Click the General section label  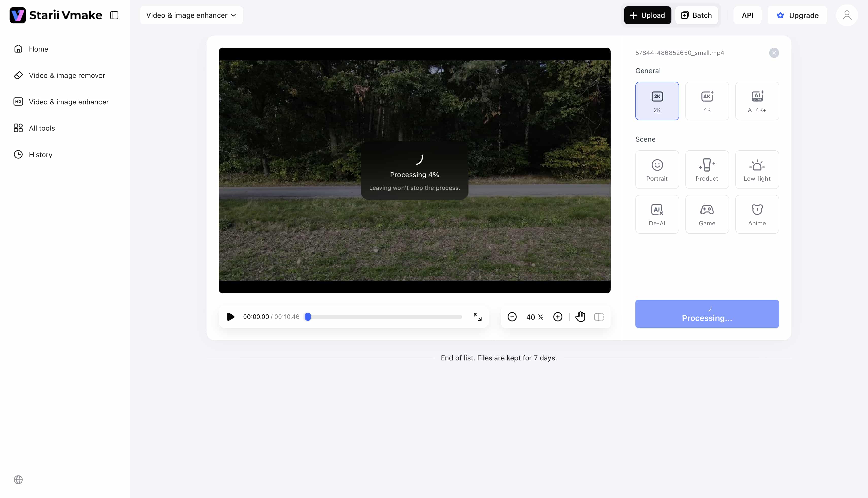(647, 71)
